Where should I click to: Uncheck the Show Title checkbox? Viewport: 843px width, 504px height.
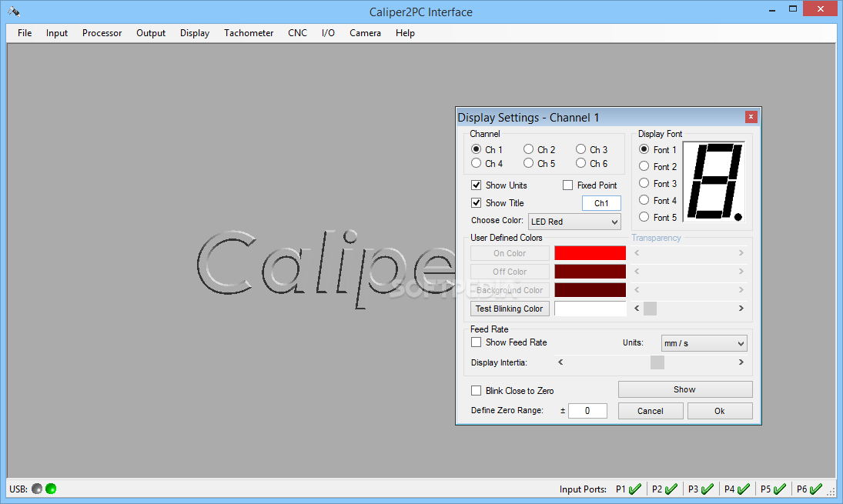476,203
